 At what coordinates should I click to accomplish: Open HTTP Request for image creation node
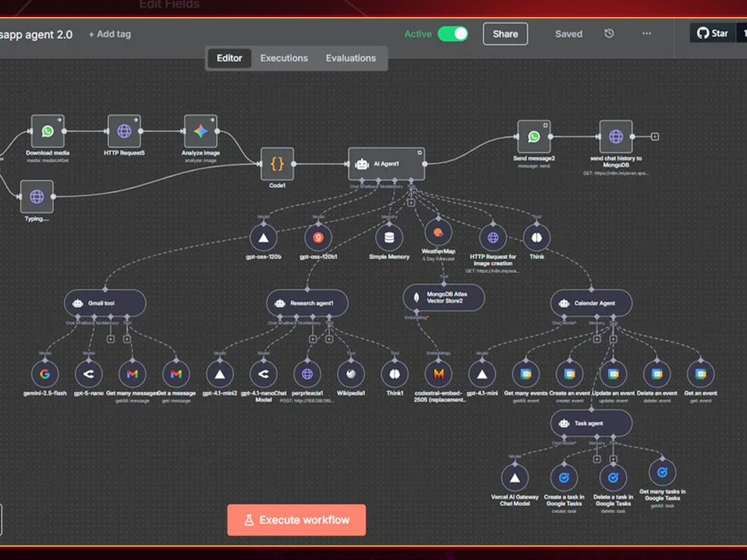493,237
